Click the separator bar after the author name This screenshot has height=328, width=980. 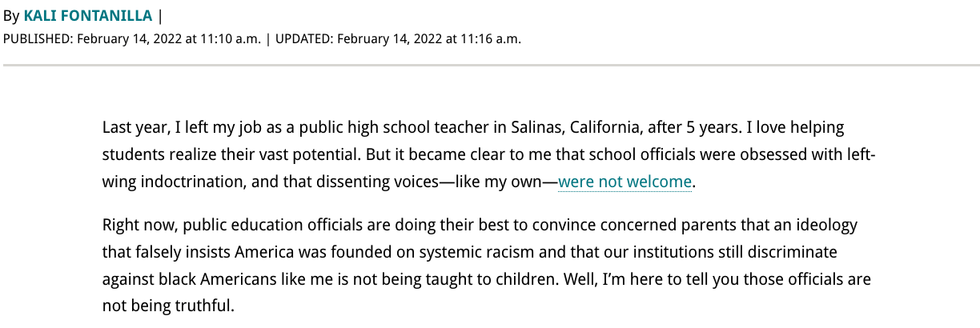tap(160, 16)
